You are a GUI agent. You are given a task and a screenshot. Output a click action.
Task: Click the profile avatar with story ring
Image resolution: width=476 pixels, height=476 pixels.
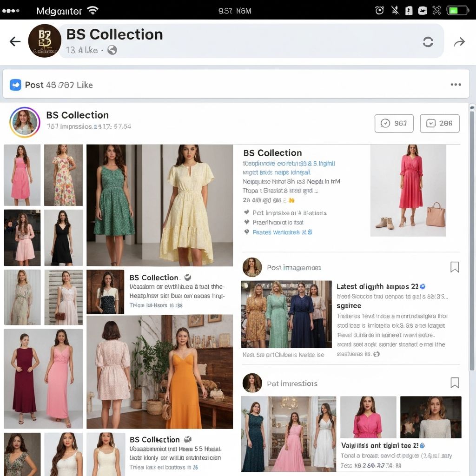point(25,122)
